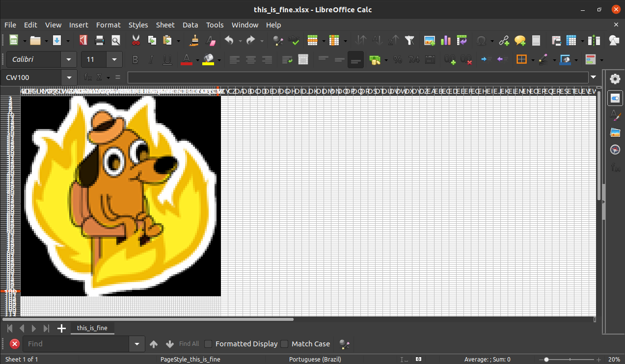Click the Undo arrow icon
The height and width of the screenshot is (364, 625).
tap(229, 40)
